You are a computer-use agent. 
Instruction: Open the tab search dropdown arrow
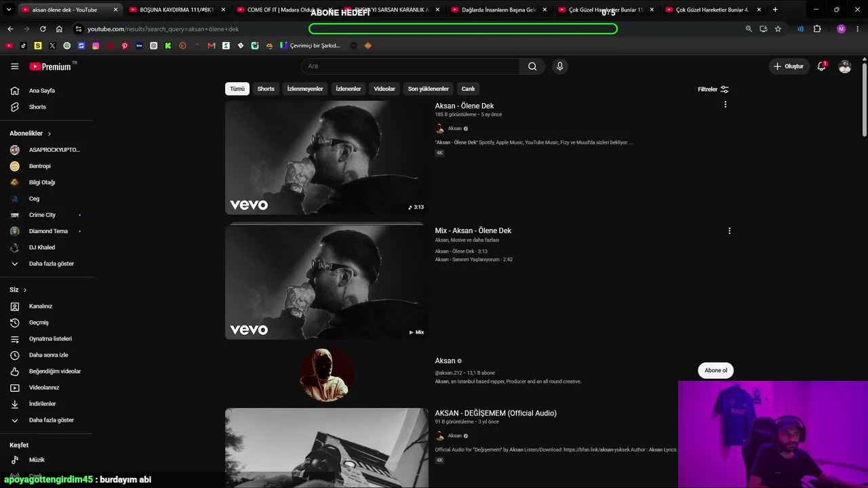click(x=9, y=9)
